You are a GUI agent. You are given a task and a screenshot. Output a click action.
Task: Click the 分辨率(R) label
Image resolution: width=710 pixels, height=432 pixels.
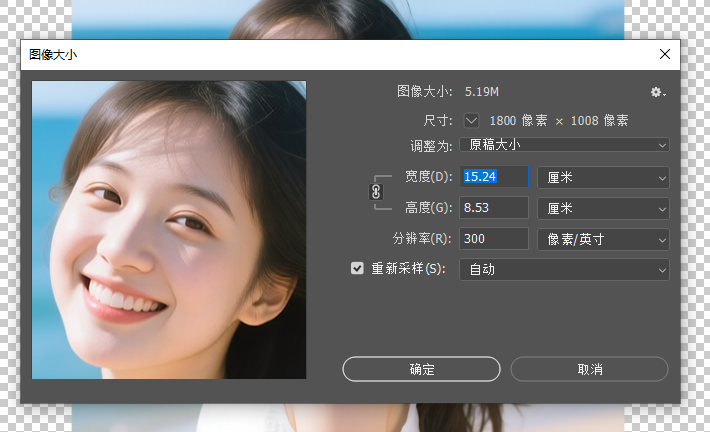point(422,239)
